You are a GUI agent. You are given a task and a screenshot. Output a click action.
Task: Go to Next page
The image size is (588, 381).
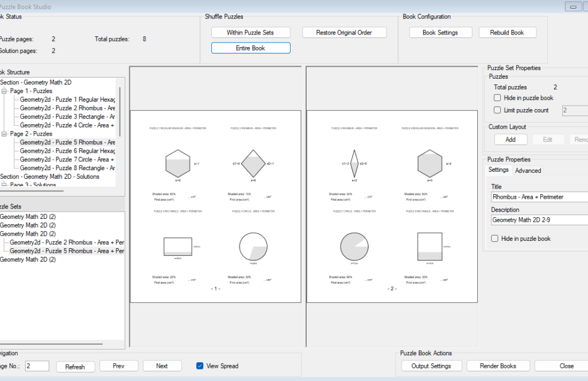pyautogui.click(x=162, y=366)
